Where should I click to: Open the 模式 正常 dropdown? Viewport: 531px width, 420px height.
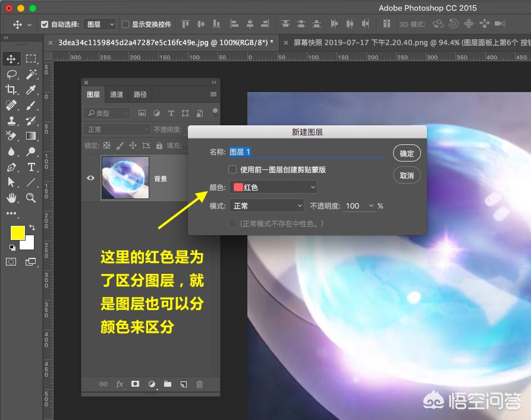[x=266, y=206]
